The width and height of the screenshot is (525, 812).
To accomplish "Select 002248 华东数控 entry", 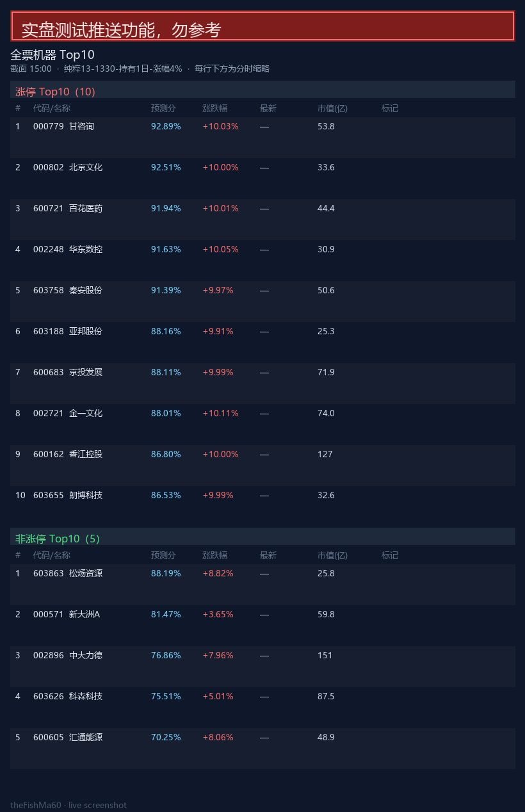I will 262,261.
